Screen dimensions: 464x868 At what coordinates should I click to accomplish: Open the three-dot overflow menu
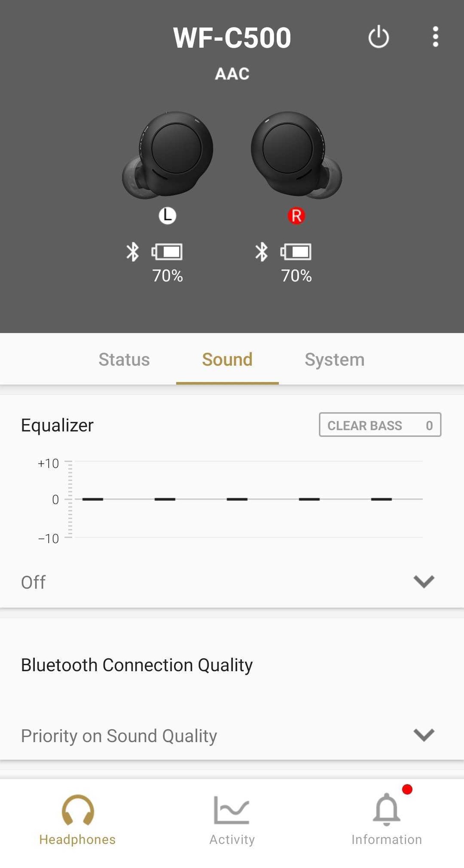coord(435,37)
